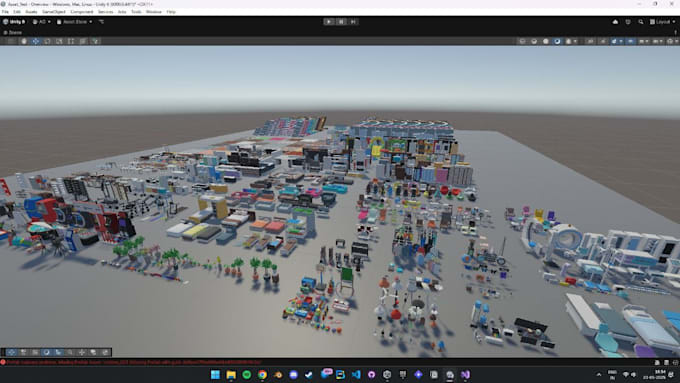
Task: Open the purple Visual Studio taskbar icon
Action: coord(465,374)
